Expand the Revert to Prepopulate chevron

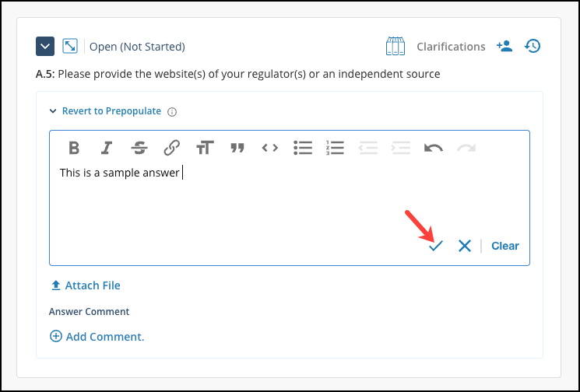(x=53, y=111)
